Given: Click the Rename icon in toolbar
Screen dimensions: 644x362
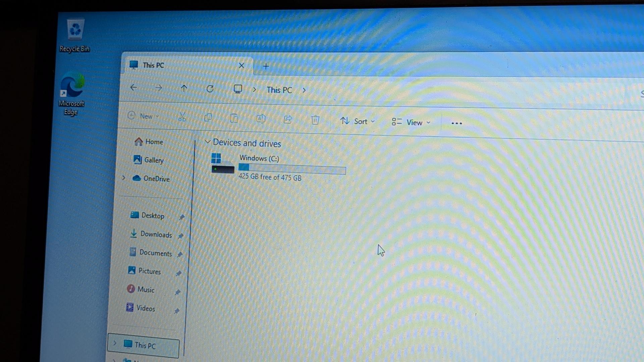Looking at the screenshot, I should pyautogui.click(x=261, y=119).
